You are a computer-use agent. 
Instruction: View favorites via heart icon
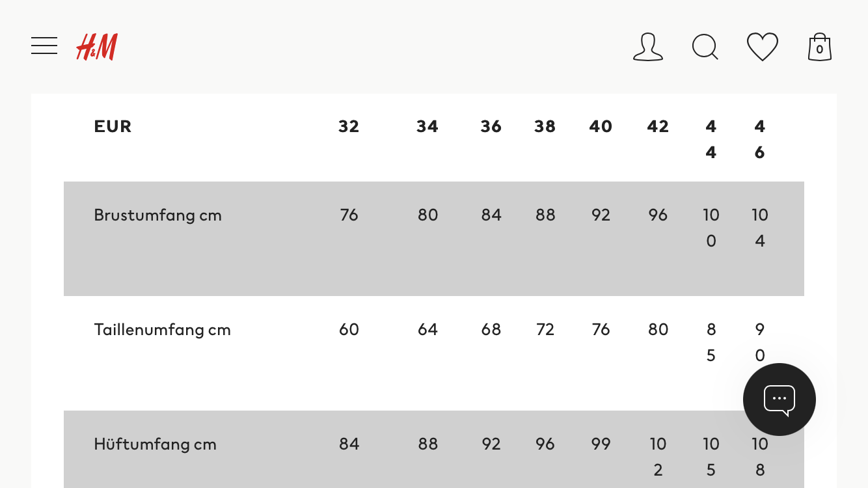pyautogui.click(x=763, y=47)
